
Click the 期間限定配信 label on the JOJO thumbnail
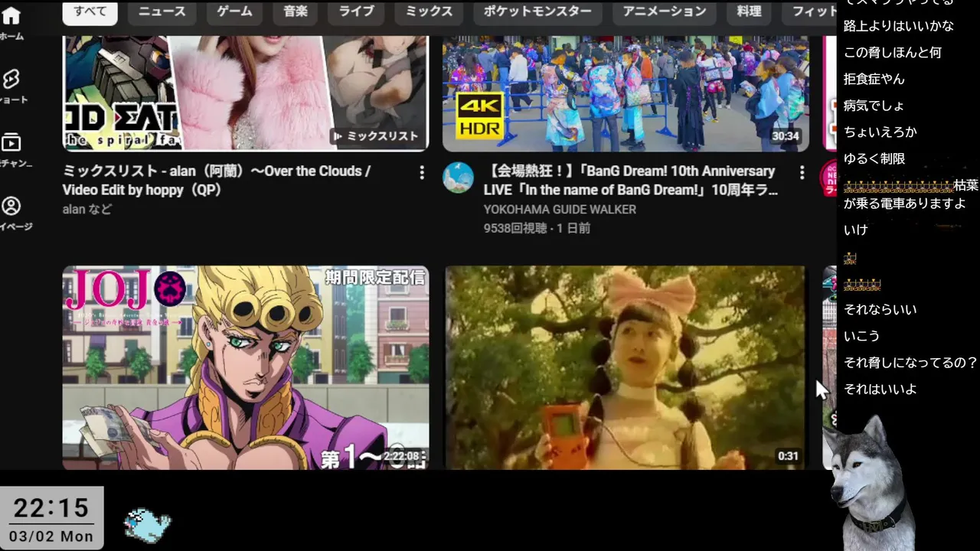(374, 277)
